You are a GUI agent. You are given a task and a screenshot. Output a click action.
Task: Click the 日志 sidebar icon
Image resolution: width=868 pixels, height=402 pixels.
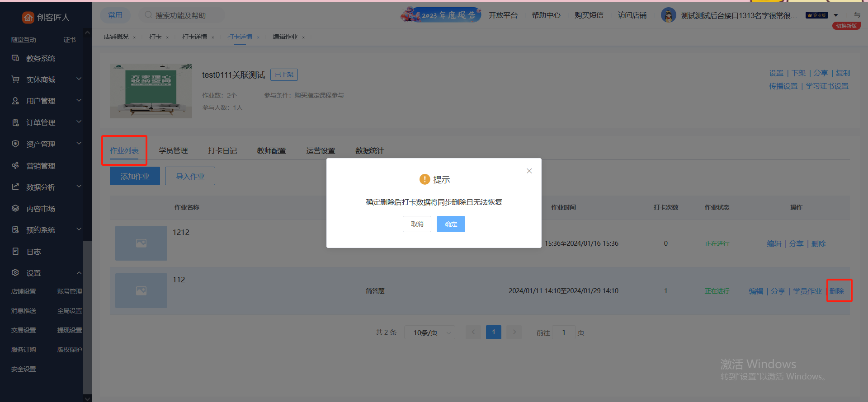pyautogui.click(x=15, y=252)
